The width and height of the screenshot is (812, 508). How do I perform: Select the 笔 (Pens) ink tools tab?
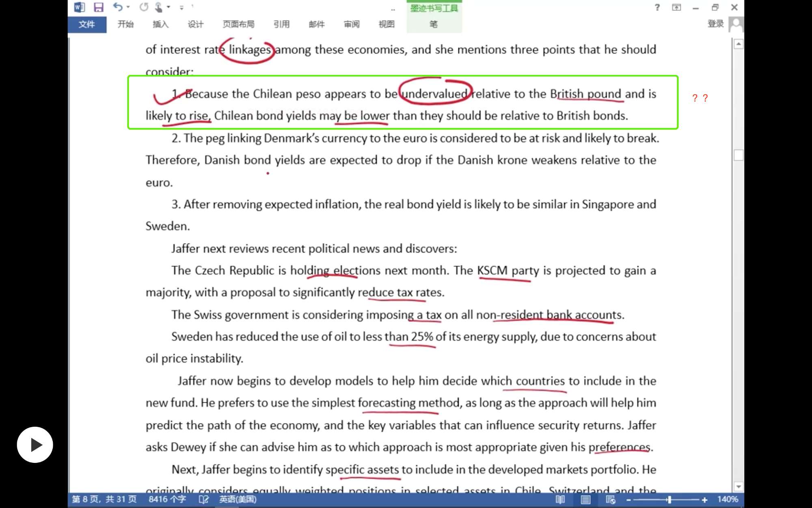coord(434,24)
